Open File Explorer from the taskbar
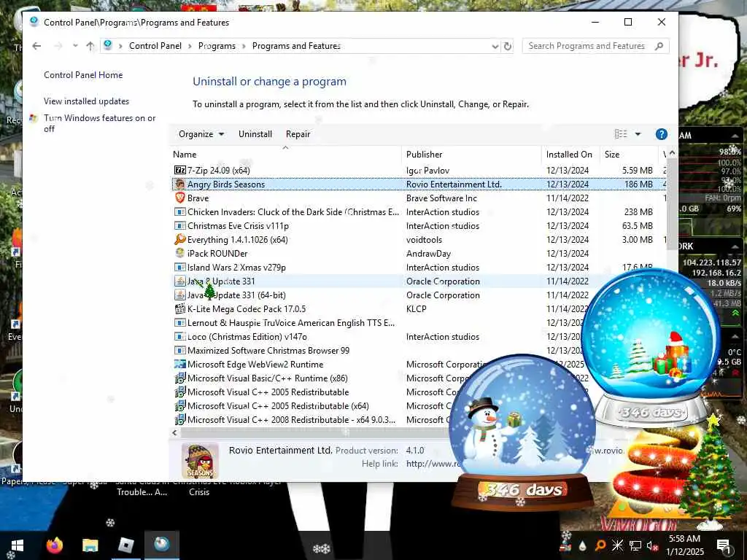 pos(90,545)
